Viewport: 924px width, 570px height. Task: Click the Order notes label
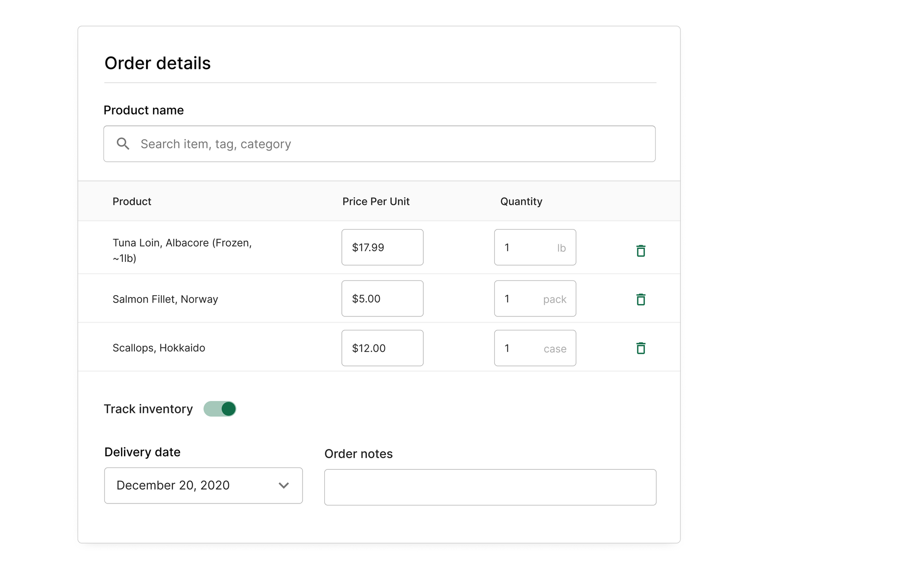[359, 454]
